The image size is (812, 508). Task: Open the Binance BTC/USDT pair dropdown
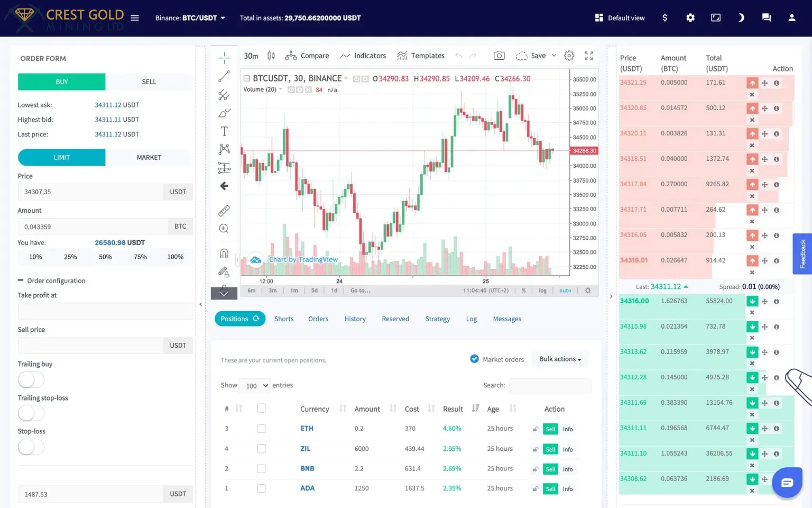point(190,18)
